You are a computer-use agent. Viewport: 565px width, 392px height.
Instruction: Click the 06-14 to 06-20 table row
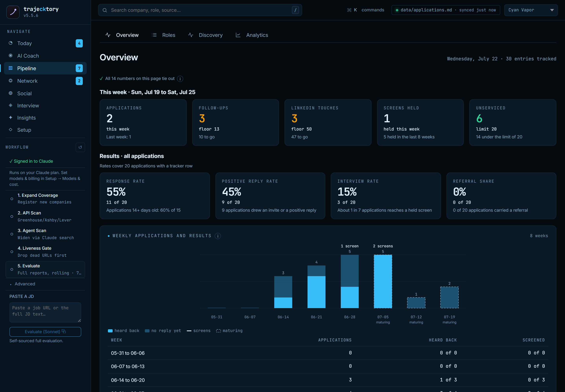328,380
